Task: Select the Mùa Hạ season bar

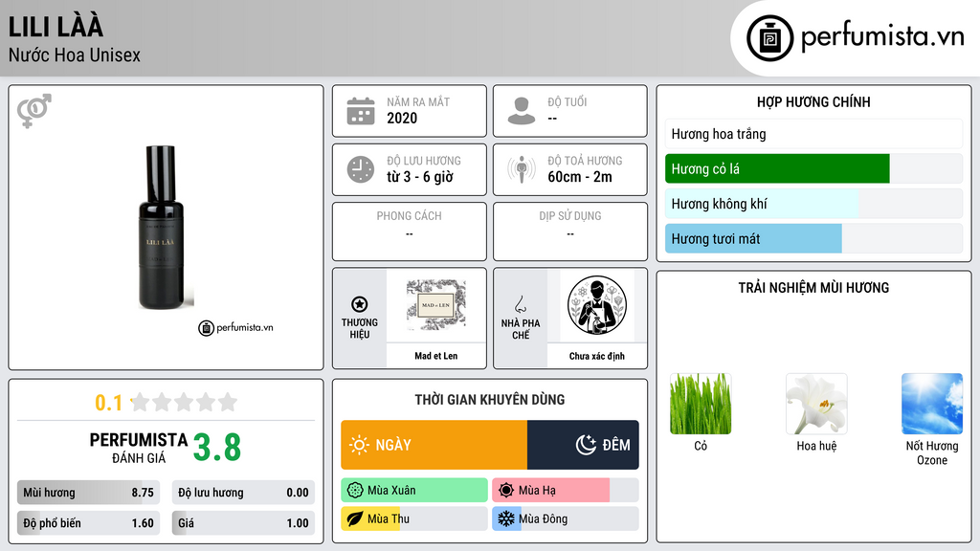Action: click(x=566, y=491)
